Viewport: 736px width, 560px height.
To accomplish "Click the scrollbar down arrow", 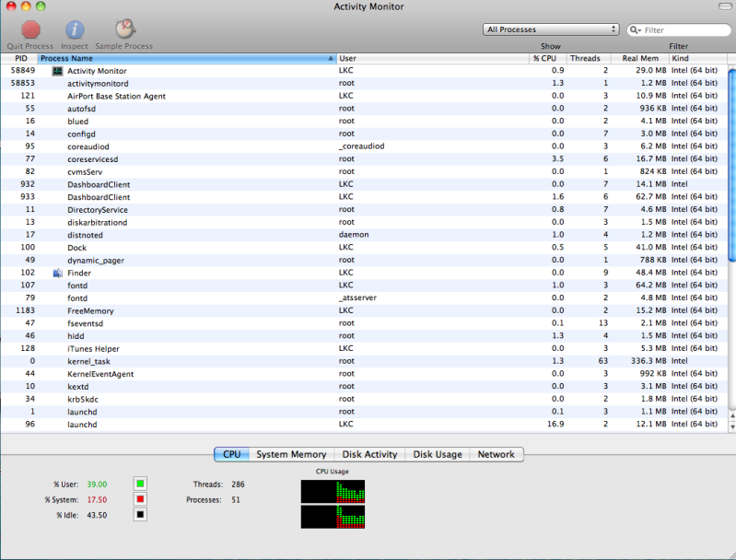I will click(731, 426).
